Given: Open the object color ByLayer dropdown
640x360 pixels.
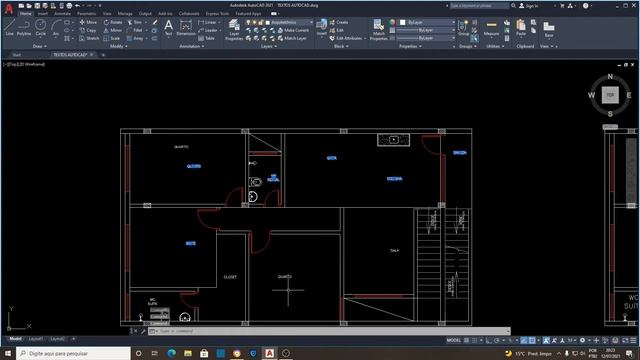Looking at the screenshot, I should [x=427, y=22].
